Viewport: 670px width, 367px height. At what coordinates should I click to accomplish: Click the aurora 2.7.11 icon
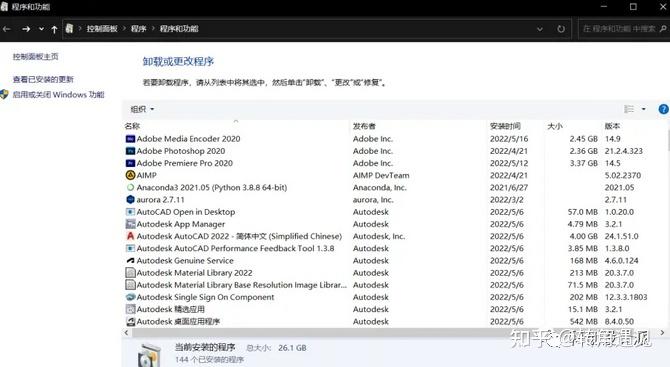(x=130, y=200)
